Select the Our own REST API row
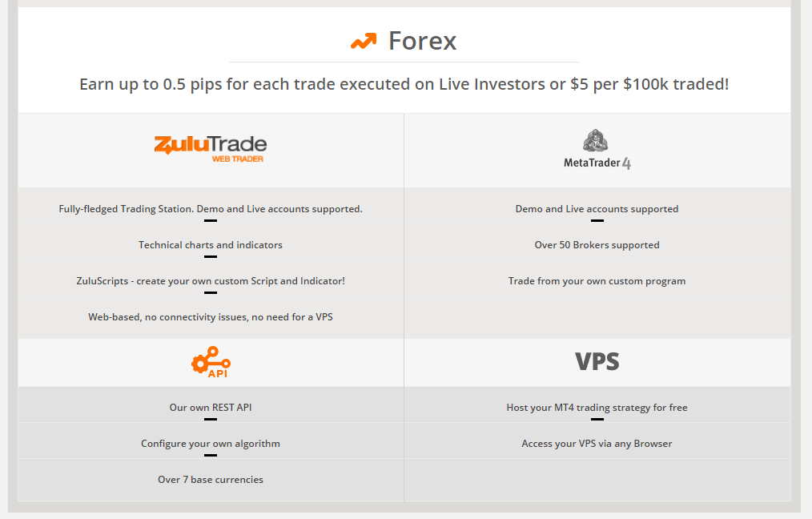The height and width of the screenshot is (519, 812). [211, 404]
